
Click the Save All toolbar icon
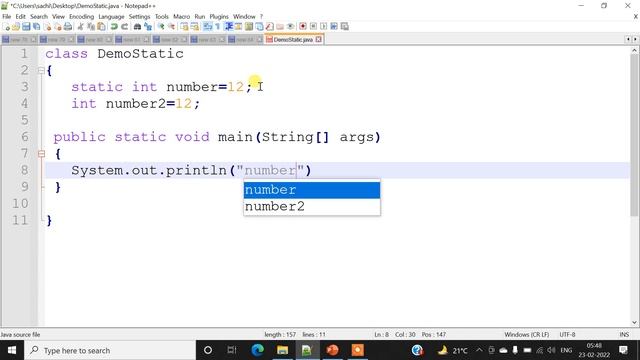coord(36,27)
